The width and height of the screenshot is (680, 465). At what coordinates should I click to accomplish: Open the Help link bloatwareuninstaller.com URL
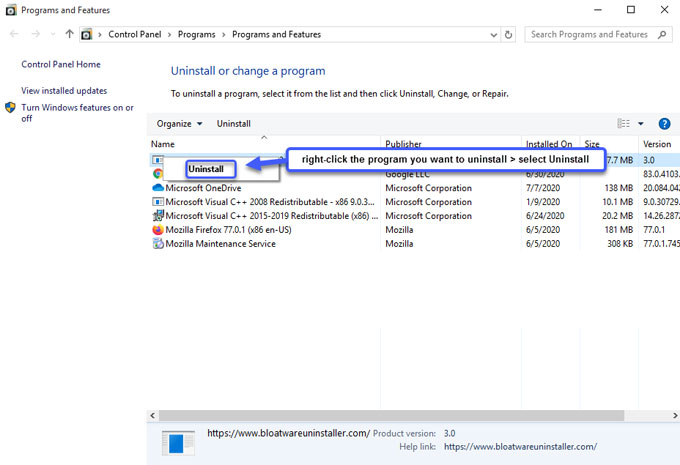520,446
